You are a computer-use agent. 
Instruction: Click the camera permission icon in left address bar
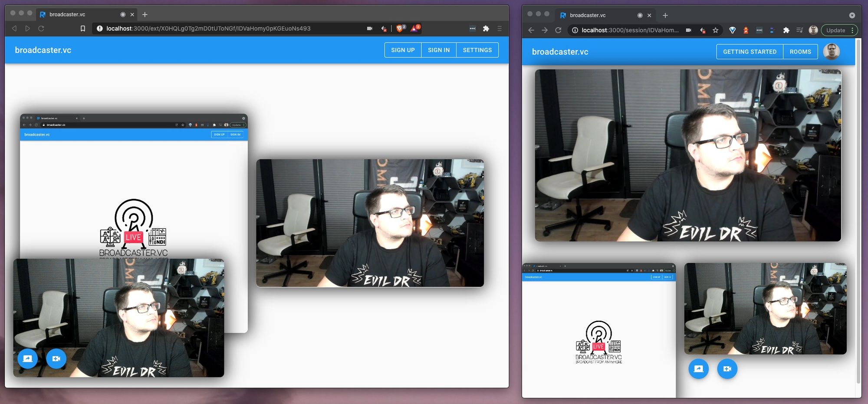click(370, 28)
